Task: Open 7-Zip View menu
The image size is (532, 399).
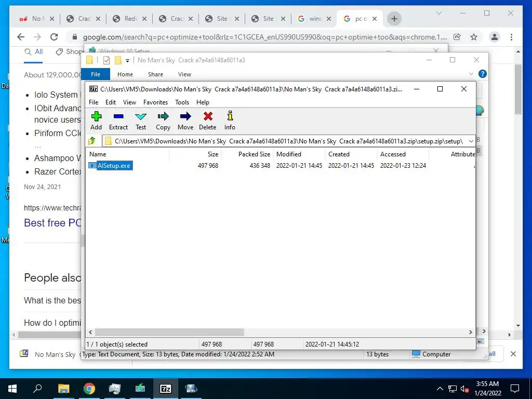Action: tap(129, 102)
